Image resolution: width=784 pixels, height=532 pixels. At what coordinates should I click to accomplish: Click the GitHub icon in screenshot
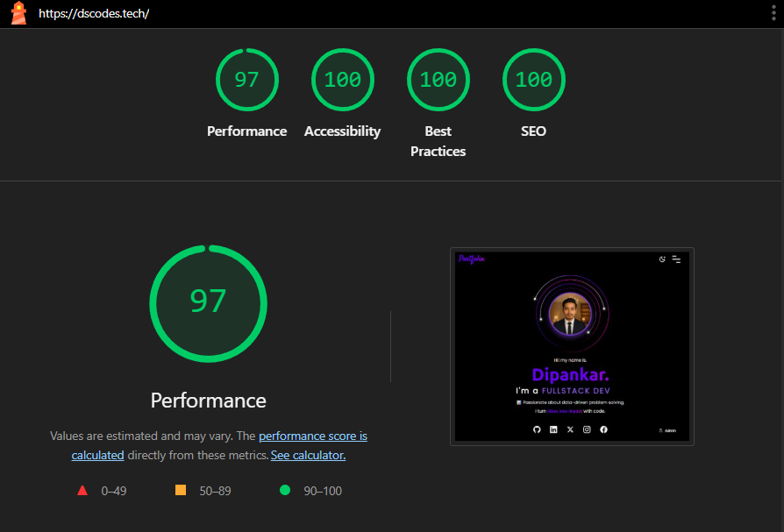click(x=537, y=429)
